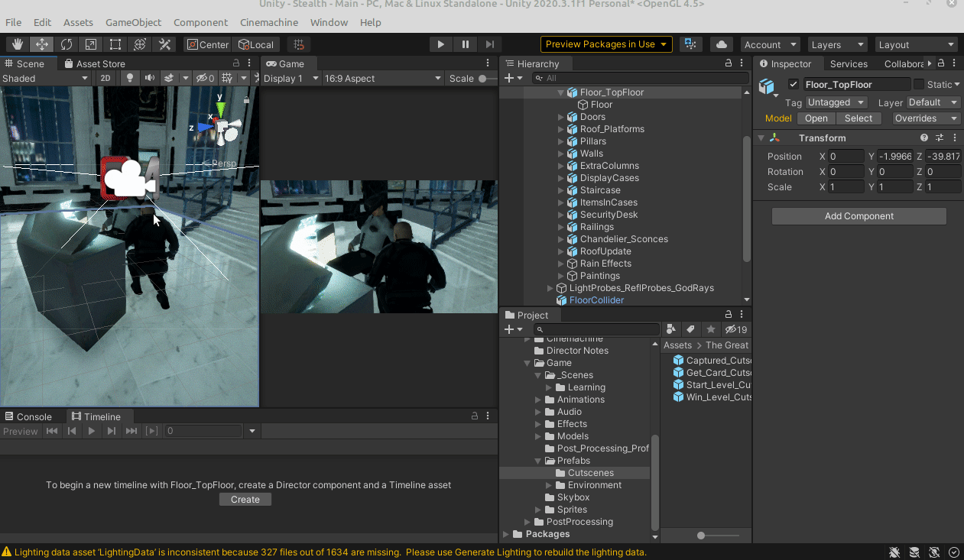Uncheck the Floor_TopFloor active checkbox
This screenshot has height=560, width=964.
[794, 85]
